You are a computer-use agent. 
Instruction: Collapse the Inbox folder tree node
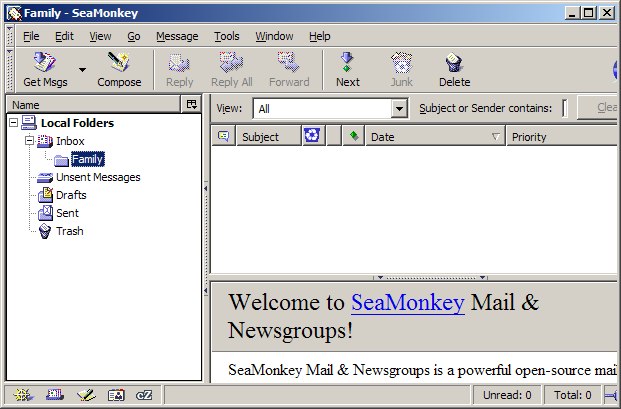pyautogui.click(x=29, y=141)
